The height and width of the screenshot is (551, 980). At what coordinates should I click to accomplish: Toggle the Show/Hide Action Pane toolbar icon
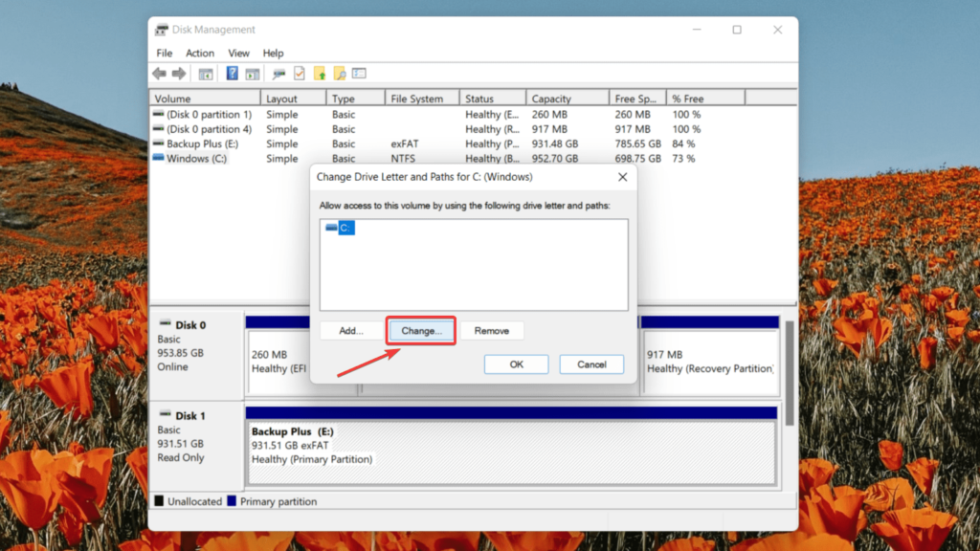tap(253, 74)
